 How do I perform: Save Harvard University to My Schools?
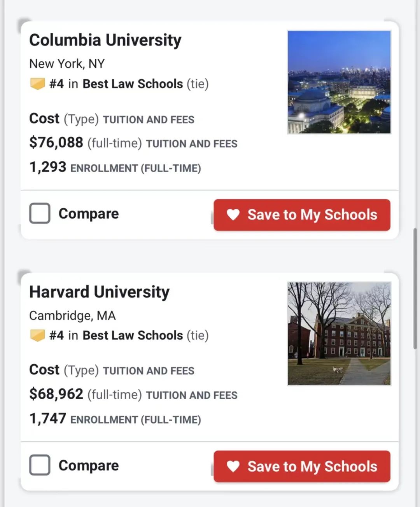click(302, 467)
